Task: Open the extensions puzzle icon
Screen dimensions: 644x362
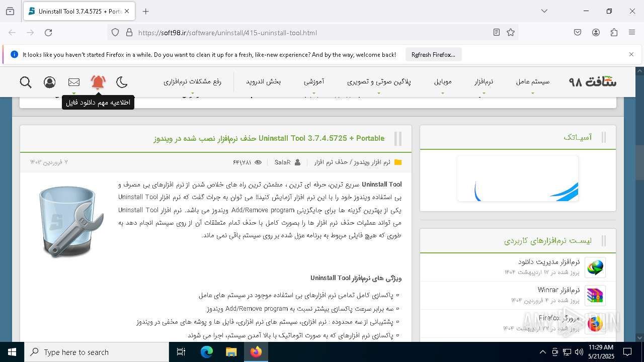Action: (x=614, y=32)
